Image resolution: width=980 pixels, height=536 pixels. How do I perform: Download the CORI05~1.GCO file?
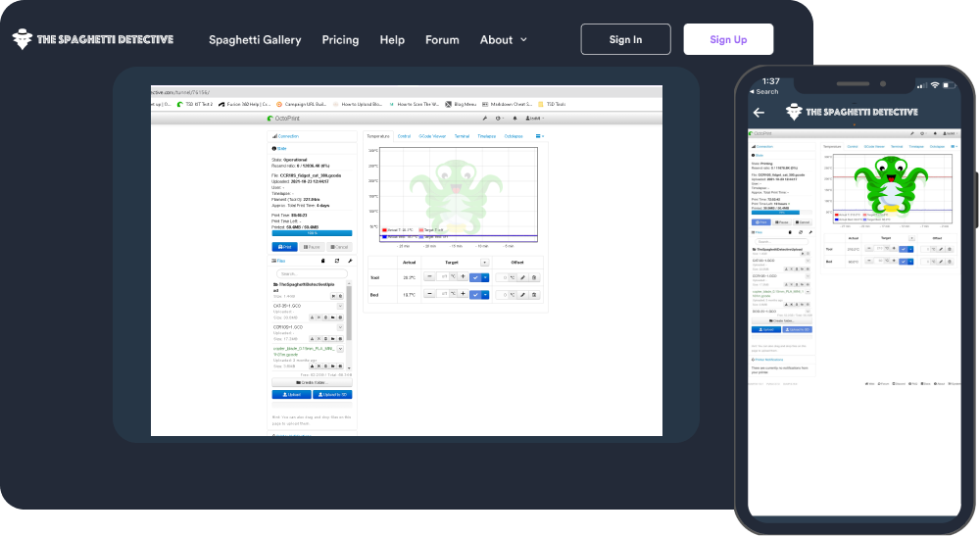click(x=312, y=339)
